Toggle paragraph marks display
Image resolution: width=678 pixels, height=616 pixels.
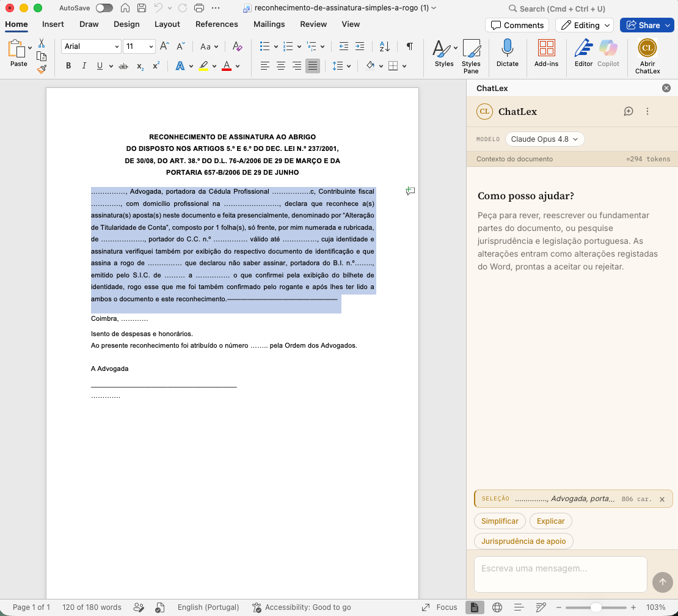[x=409, y=46]
